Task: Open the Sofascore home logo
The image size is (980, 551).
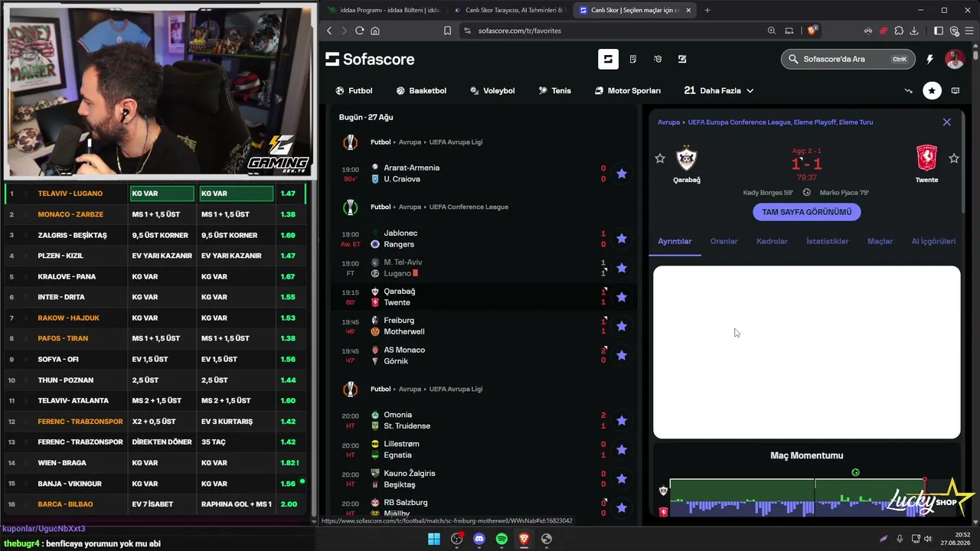Action: pyautogui.click(x=370, y=59)
